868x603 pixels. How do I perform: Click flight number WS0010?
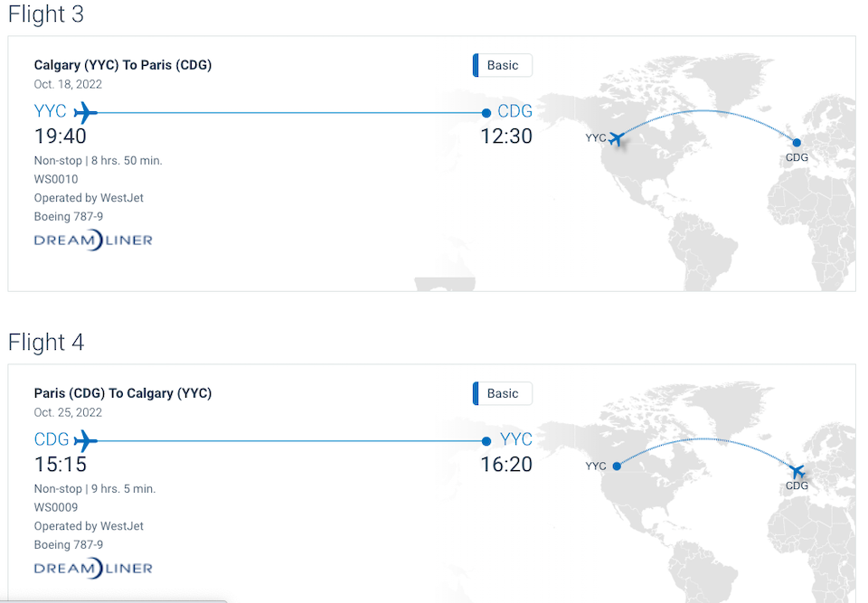[x=56, y=179]
